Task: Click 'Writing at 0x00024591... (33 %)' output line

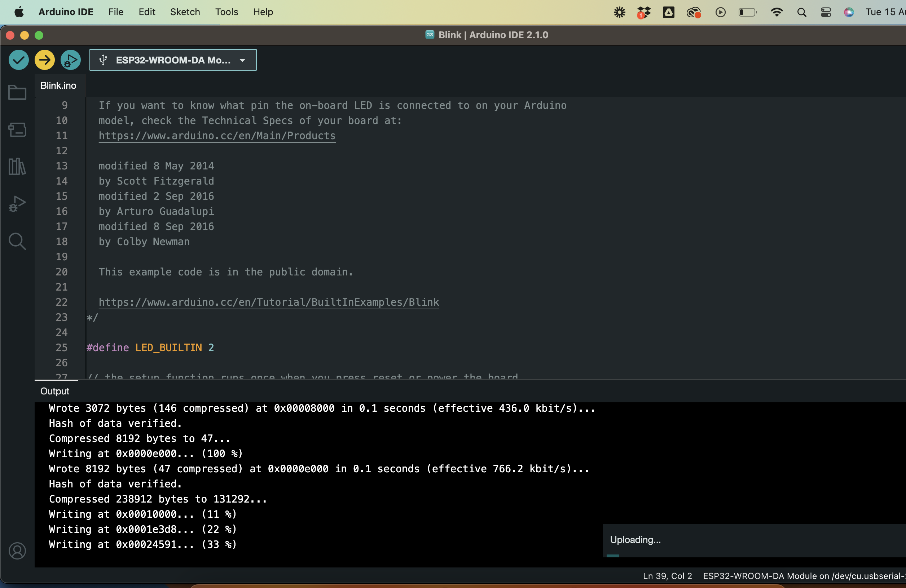Action: [x=143, y=545]
